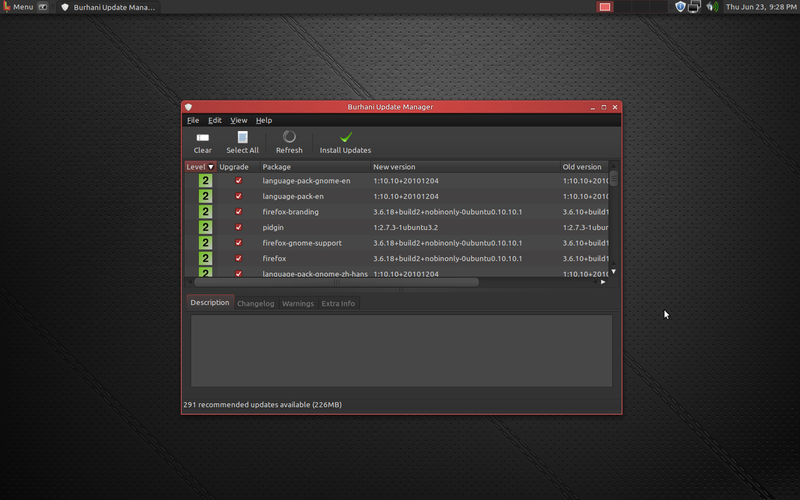Click the Clear toolbar icon
The height and width of the screenshot is (500, 800).
(202, 138)
